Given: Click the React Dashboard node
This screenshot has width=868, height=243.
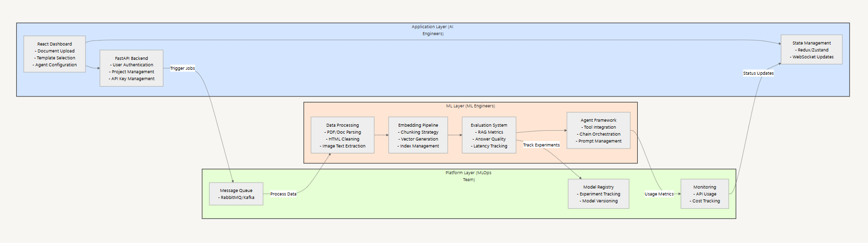Looking at the screenshot, I should pyautogui.click(x=54, y=54).
